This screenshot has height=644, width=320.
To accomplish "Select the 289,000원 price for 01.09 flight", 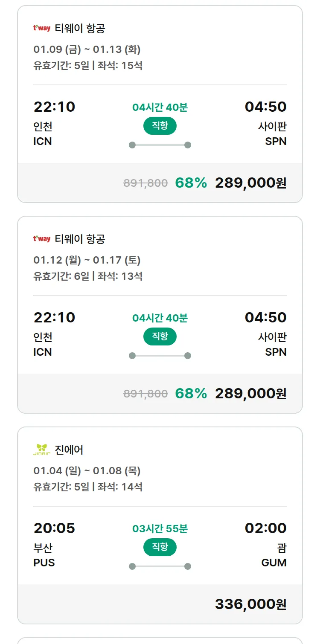I will click(250, 183).
